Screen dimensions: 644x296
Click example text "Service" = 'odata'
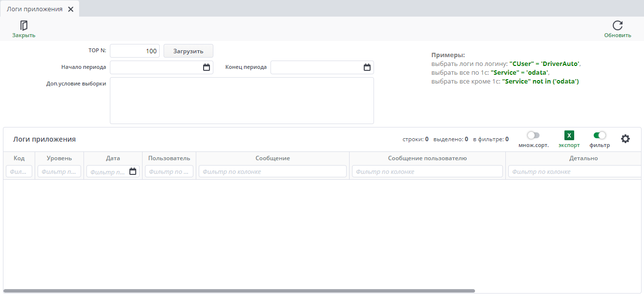pyautogui.click(x=519, y=73)
